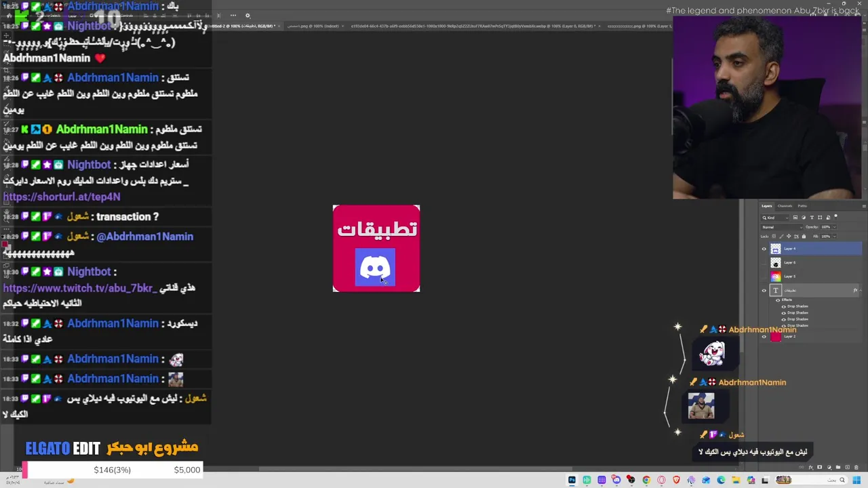The height and width of the screenshot is (488, 868).
Task: Filter layers by adjustment layers icon
Action: pyautogui.click(x=804, y=218)
